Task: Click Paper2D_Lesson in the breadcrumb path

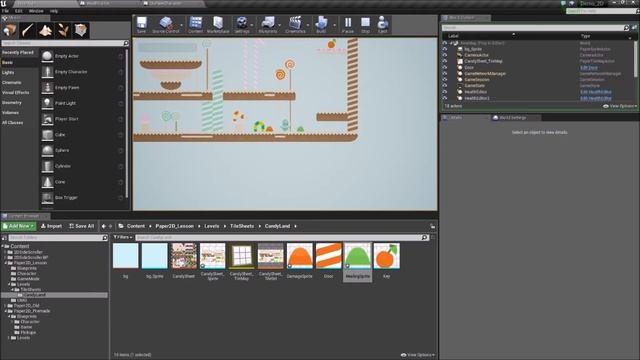Action: (x=174, y=226)
